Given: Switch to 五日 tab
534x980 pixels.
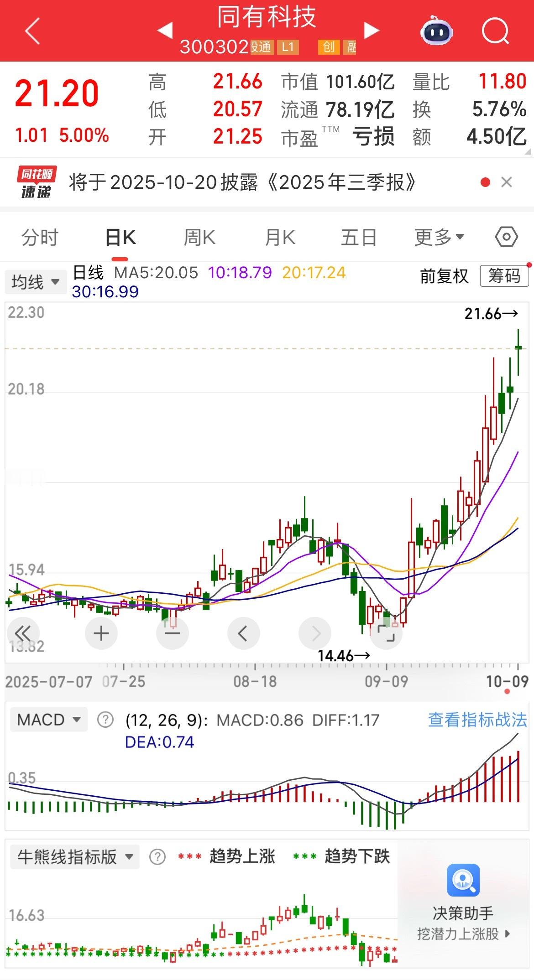Looking at the screenshot, I should 359,237.
